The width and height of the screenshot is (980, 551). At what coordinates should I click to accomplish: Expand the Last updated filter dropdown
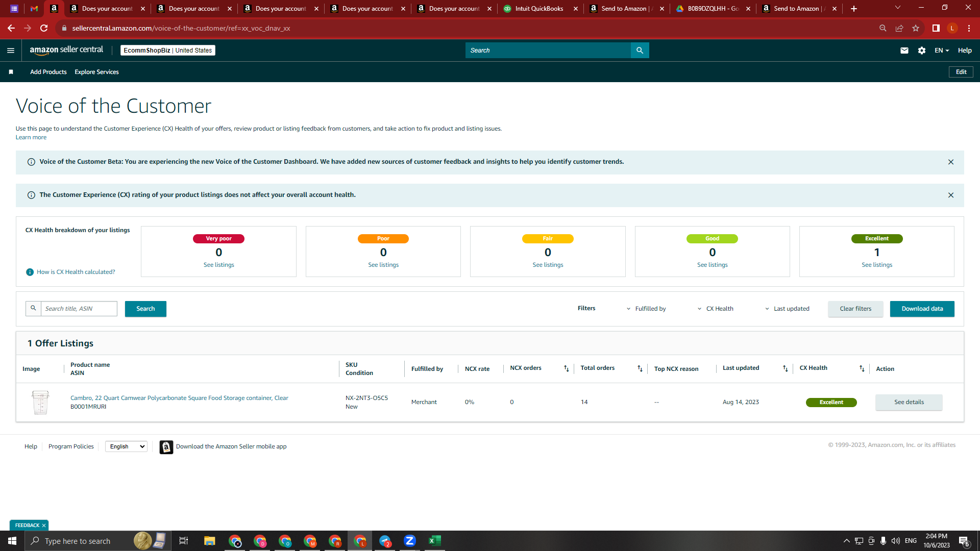click(x=787, y=309)
